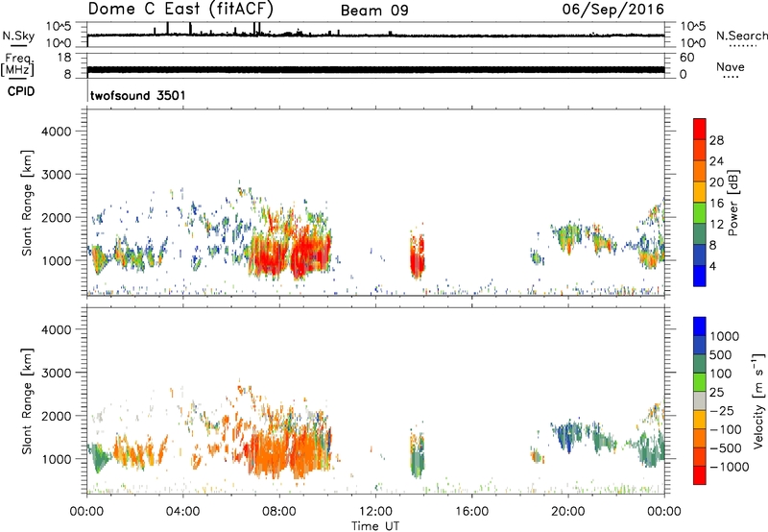The width and height of the screenshot is (768, 532).
Task: Click the 'twofsound 3501' text
Action: [x=138, y=95]
